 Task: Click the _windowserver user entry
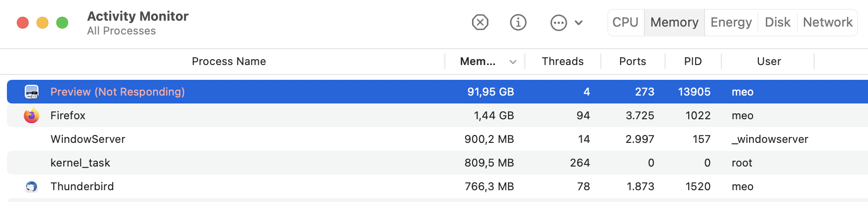coord(770,139)
